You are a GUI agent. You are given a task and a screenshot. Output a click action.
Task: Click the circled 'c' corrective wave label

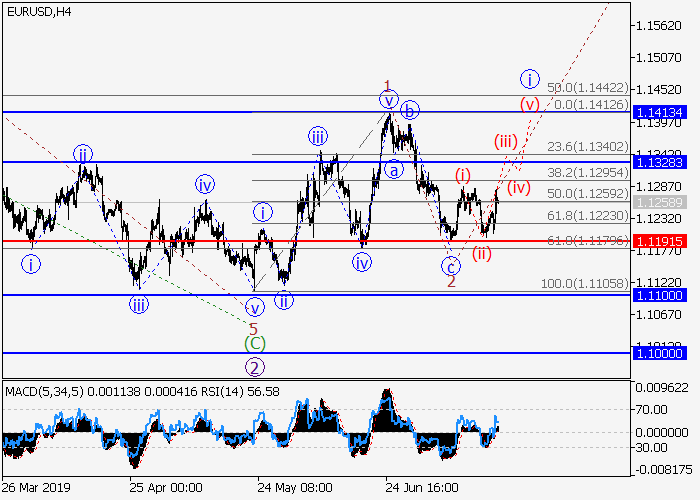click(451, 265)
